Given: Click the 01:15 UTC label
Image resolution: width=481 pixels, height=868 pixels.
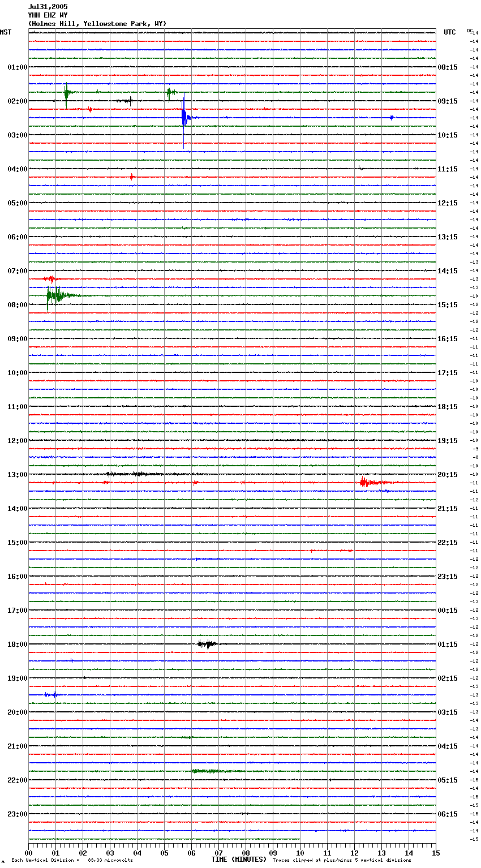Looking at the screenshot, I should coord(448,644).
